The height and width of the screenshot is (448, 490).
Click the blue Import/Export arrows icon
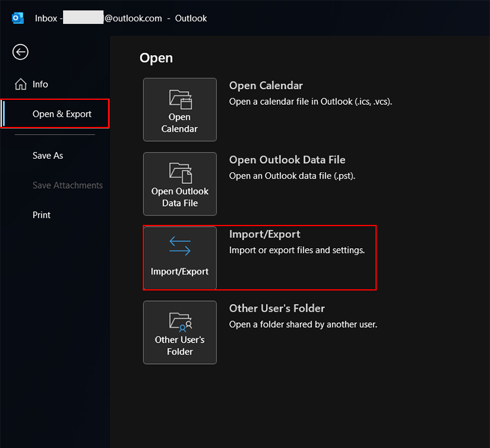point(180,247)
